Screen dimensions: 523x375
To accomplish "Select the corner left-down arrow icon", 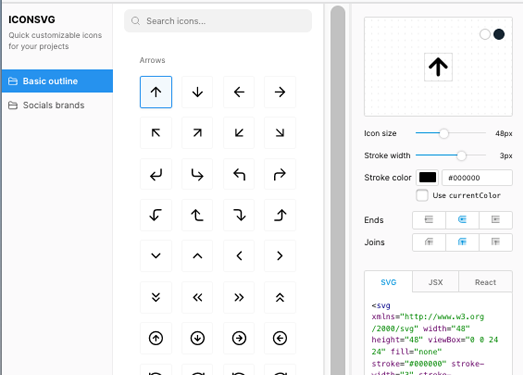I will (156, 215).
